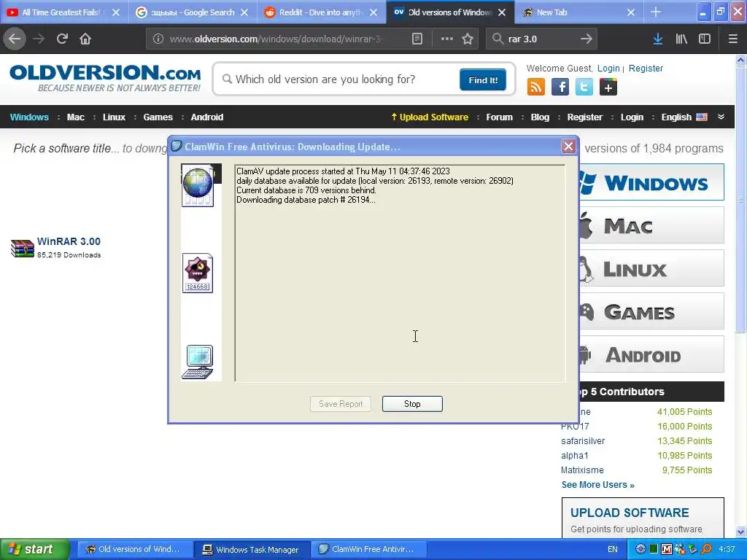Select the Windows item in navigation bar
The height and width of the screenshot is (560, 747).
[x=29, y=117]
